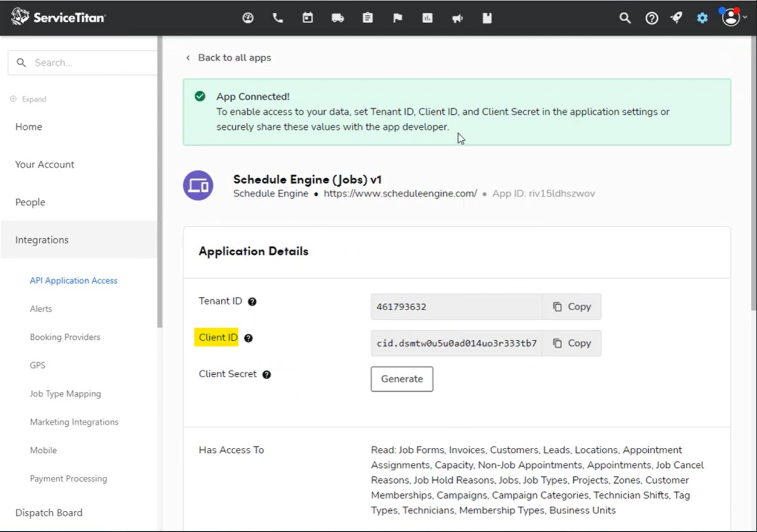The height and width of the screenshot is (532, 757).
Task: Open the help question mark in header
Action: (x=652, y=18)
